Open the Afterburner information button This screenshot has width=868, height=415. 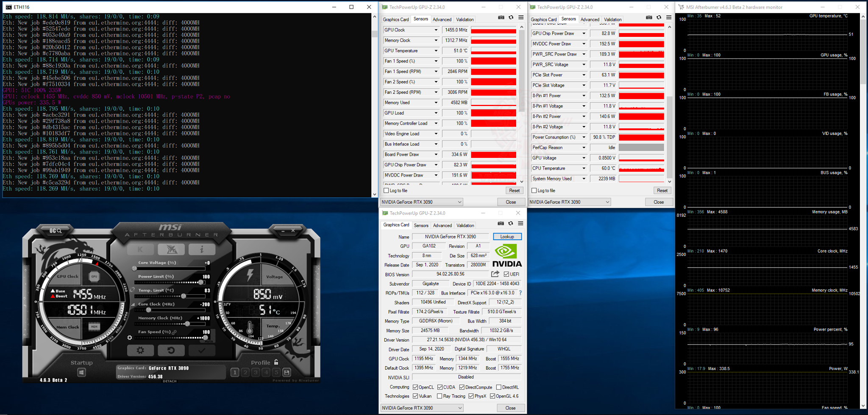tap(202, 249)
